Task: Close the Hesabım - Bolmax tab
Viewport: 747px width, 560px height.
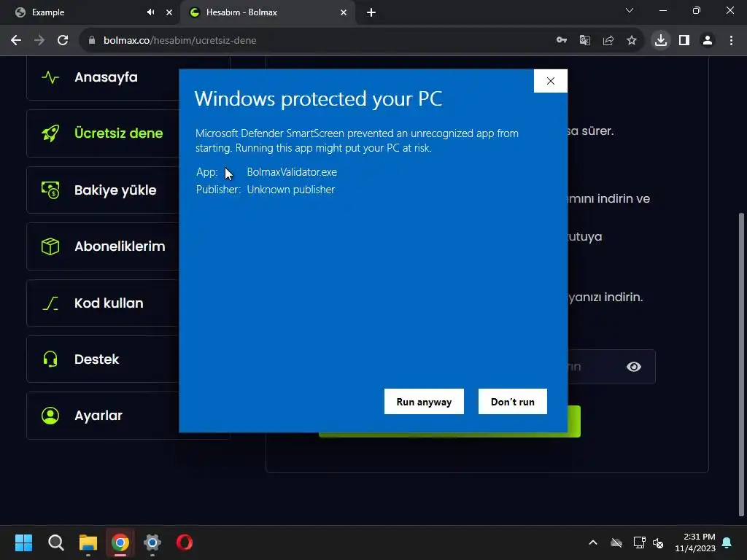Action: tap(344, 12)
